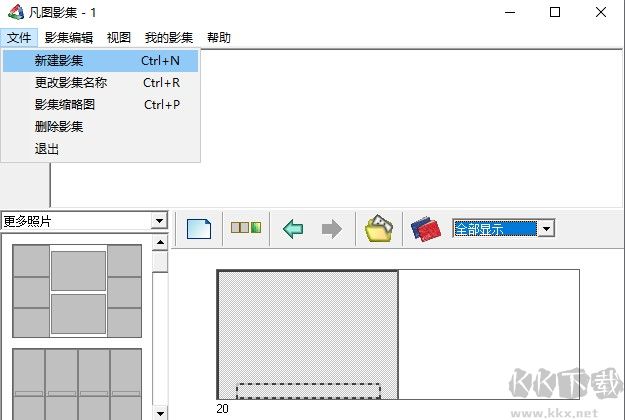The height and width of the screenshot is (420, 625).
Task: Open the yellow photo folder icon
Action: tap(379, 228)
